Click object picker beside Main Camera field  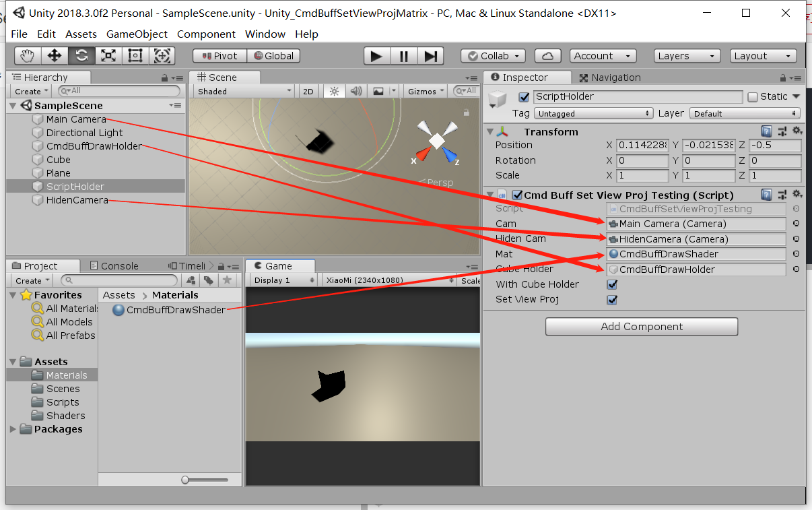796,224
